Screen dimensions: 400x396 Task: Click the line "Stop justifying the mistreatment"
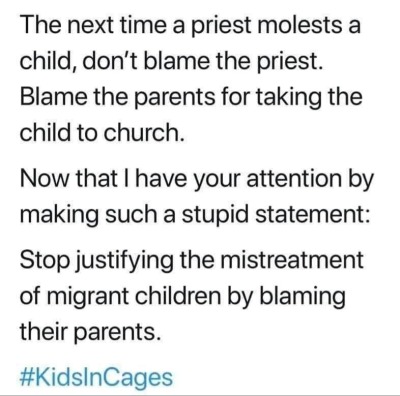pyautogui.click(x=191, y=259)
